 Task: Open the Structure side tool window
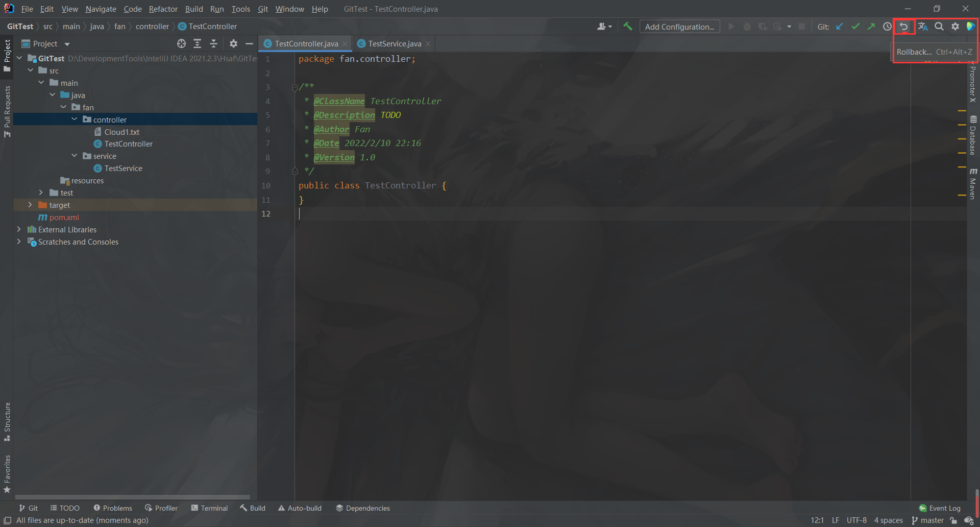7,422
